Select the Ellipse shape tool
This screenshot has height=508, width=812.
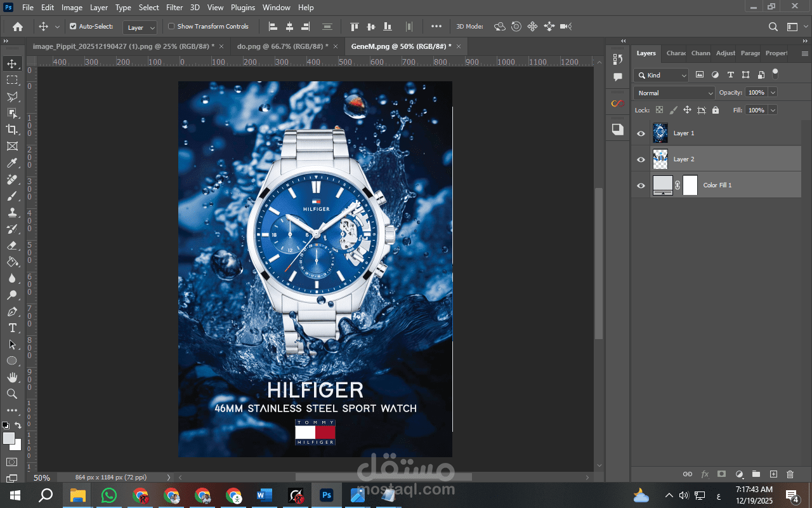12,361
